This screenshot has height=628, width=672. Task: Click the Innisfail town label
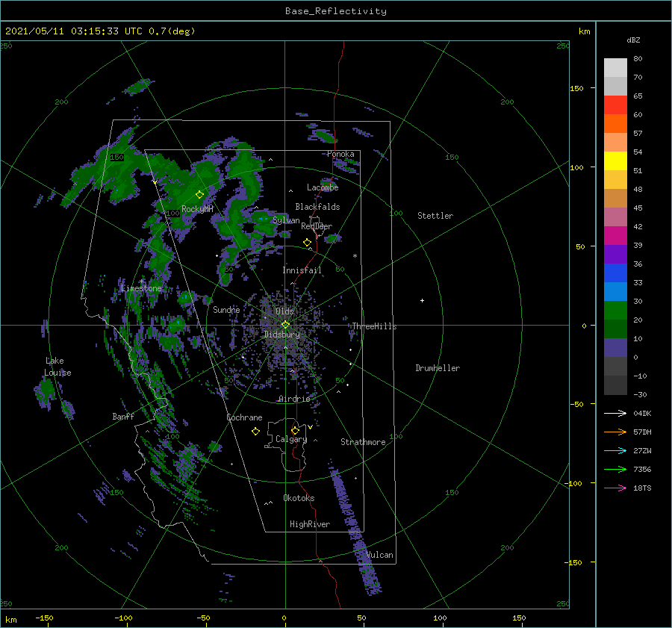(302, 270)
